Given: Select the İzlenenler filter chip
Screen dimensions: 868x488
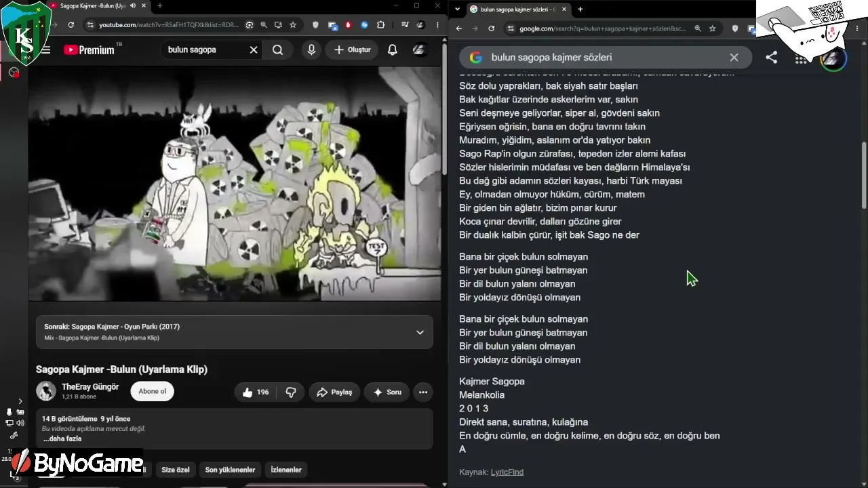Looking at the screenshot, I should [286, 470].
